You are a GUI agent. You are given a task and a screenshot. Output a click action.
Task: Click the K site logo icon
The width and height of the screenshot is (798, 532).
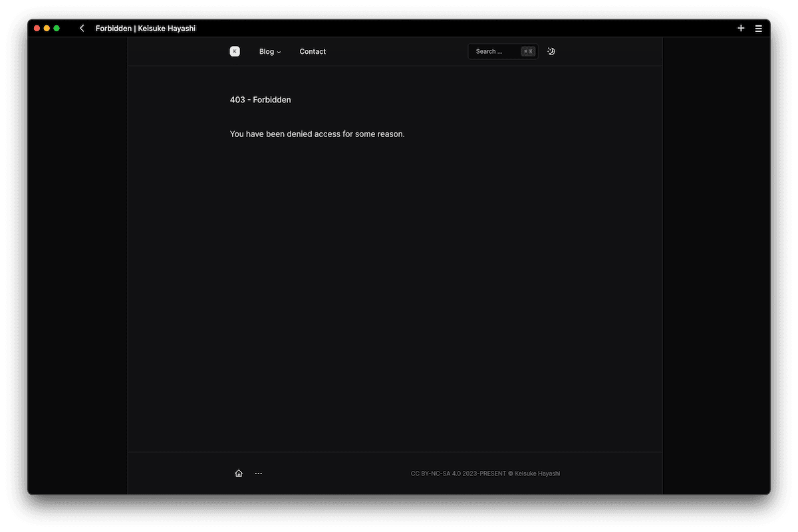coord(235,51)
